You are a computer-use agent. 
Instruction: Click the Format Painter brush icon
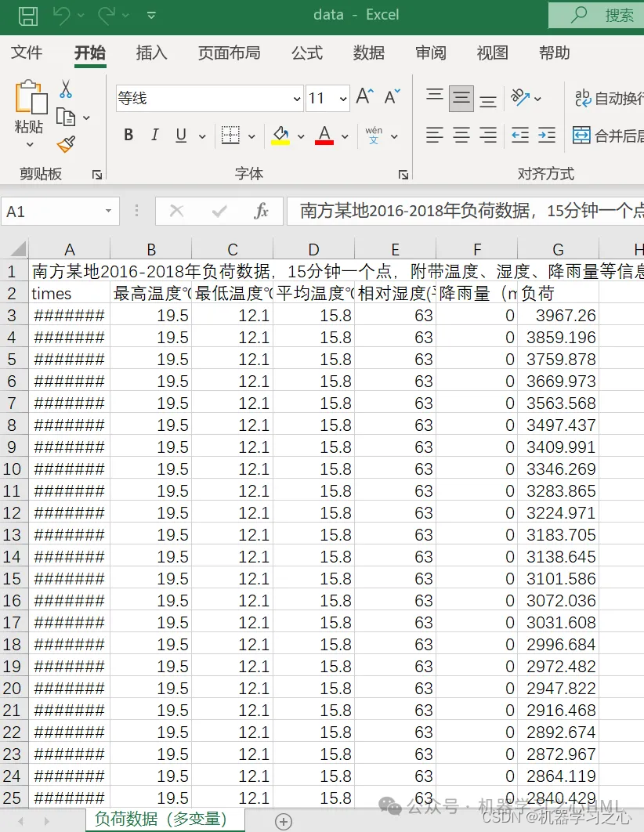tap(66, 144)
